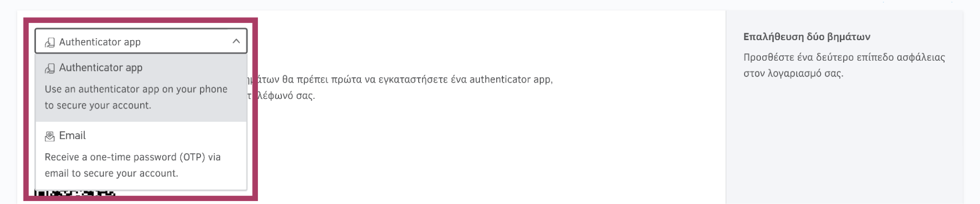Click the envelope icon next to Email

pos(50,136)
